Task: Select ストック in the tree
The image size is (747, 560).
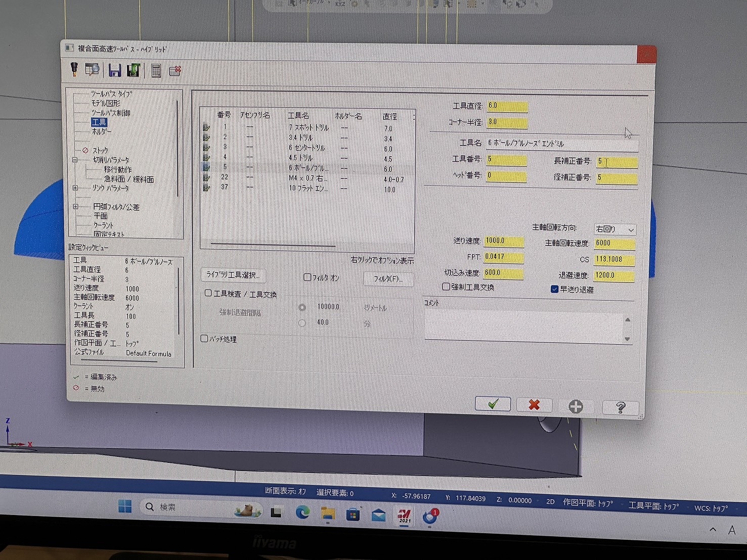Action: [x=100, y=150]
